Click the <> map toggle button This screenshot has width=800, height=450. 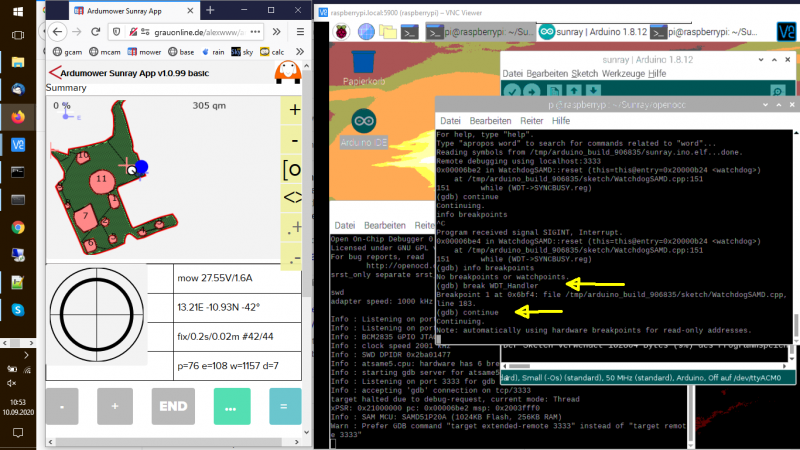click(x=292, y=198)
